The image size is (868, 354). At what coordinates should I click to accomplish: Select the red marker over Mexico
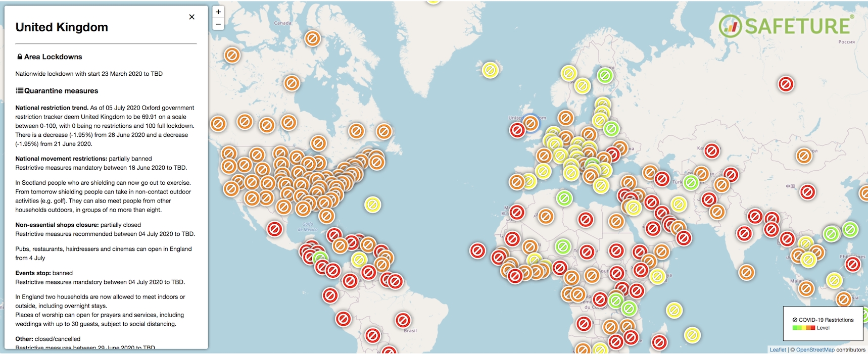pos(274,229)
